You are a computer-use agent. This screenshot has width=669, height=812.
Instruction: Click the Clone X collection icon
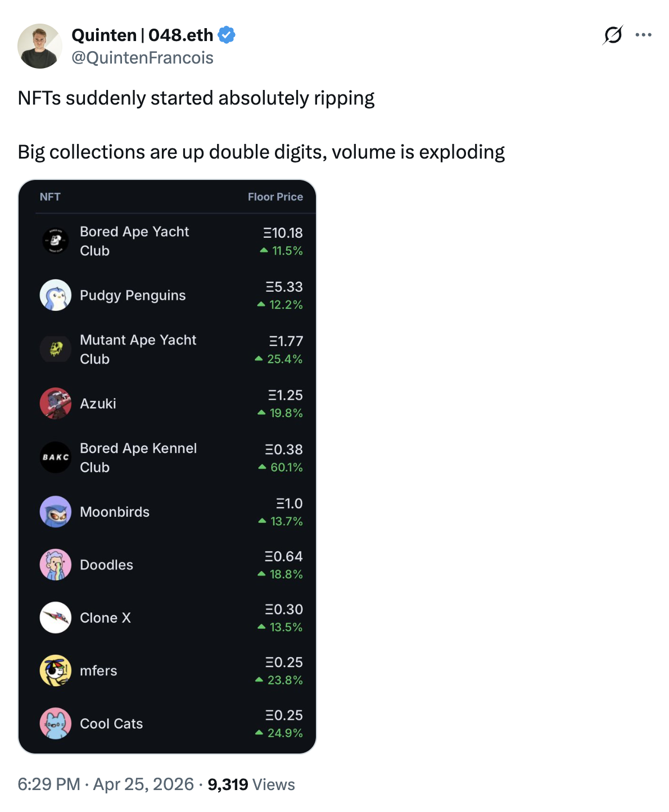[56, 617]
